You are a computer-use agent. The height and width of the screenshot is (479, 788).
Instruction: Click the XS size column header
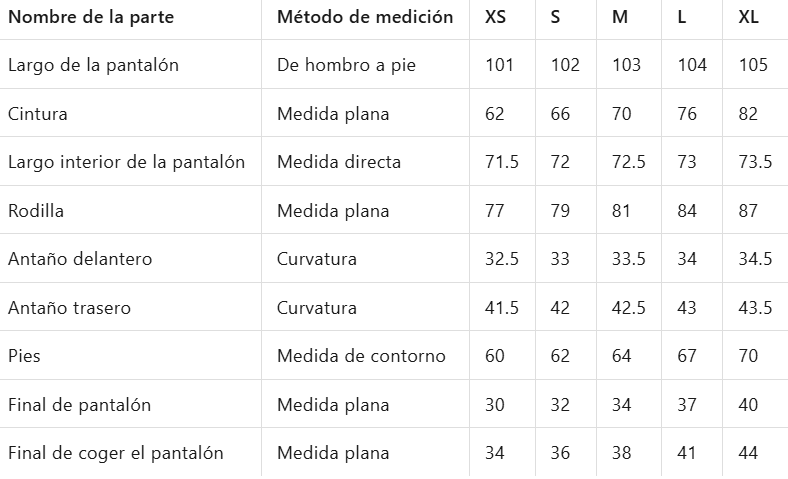[x=495, y=17]
